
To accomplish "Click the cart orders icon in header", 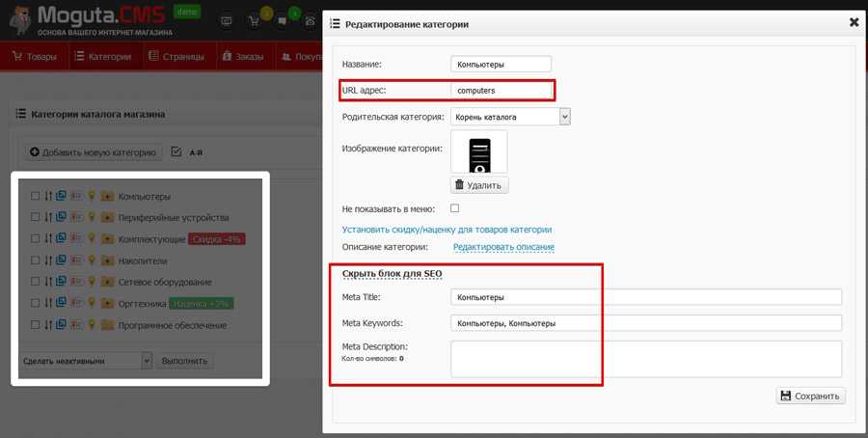I will [x=255, y=18].
